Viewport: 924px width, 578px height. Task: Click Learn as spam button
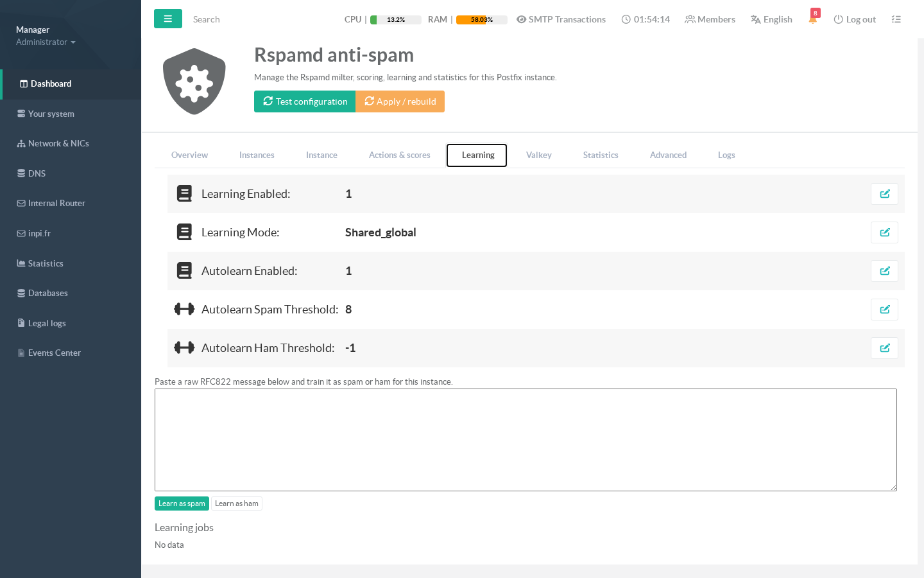tap(182, 504)
